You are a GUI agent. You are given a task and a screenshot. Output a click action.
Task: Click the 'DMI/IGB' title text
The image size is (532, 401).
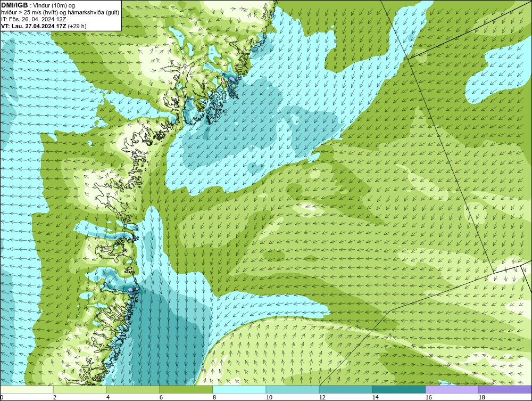(x=14, y=5)
